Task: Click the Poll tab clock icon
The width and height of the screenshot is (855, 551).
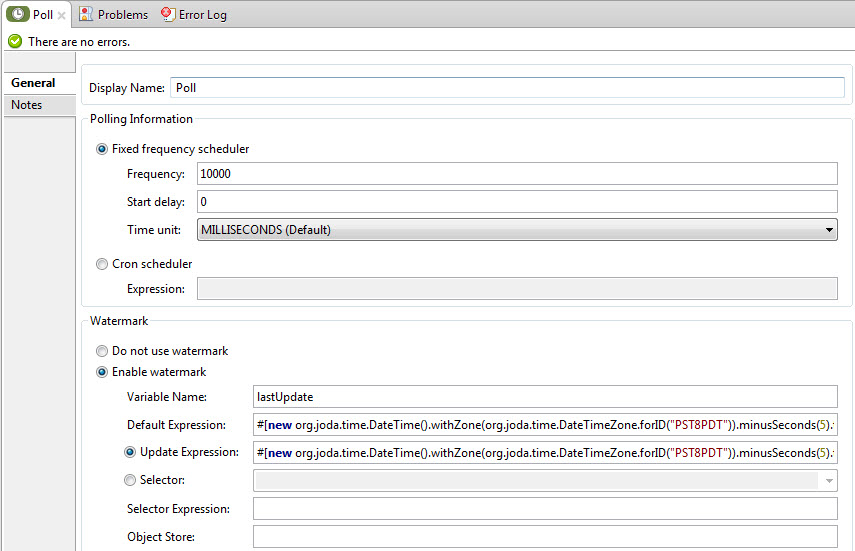Action: pyautogui.click(x=18, y=14)
